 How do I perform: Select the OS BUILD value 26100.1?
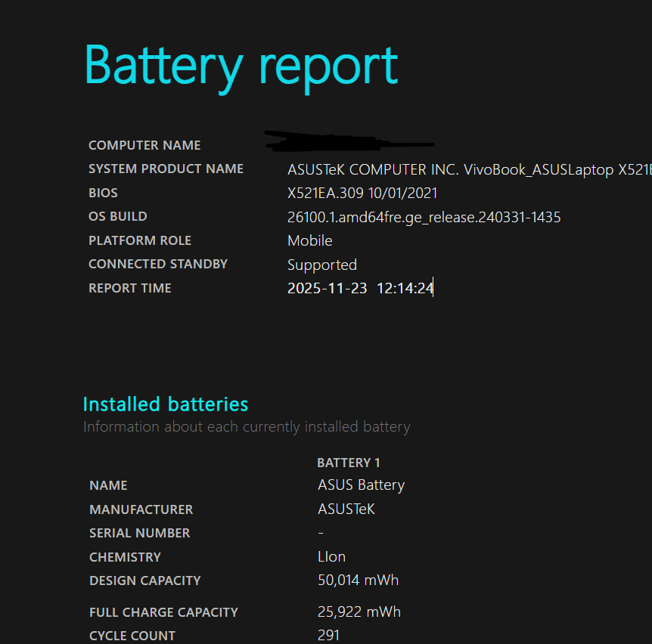tap(424, 217)
